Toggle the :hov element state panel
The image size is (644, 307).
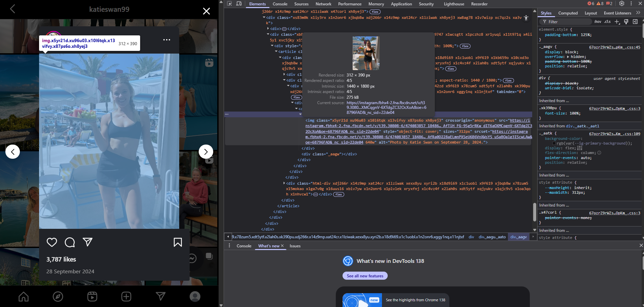click(598, 22)
